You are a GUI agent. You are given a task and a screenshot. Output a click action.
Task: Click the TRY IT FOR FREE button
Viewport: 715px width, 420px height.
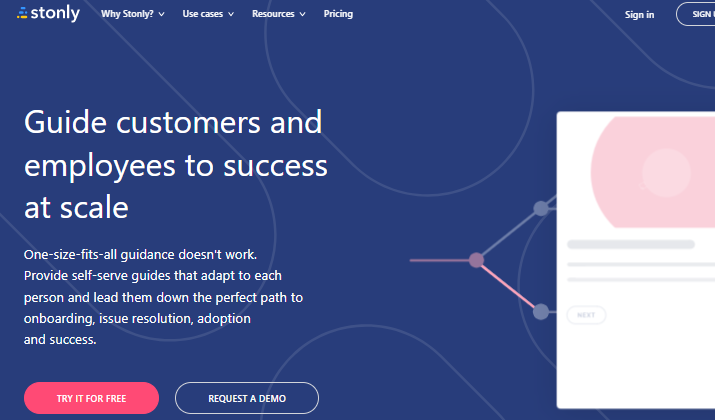(x=91, y=398)
